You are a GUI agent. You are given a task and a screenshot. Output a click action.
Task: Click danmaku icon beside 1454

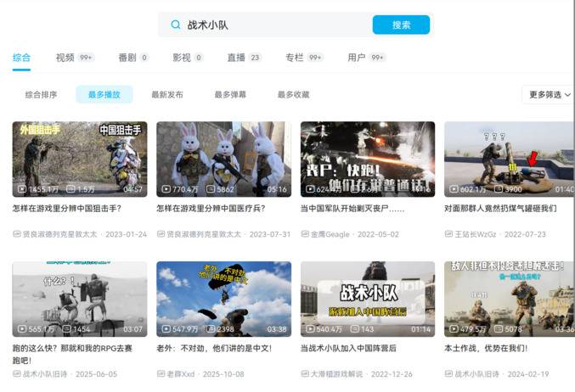[66, 329]
